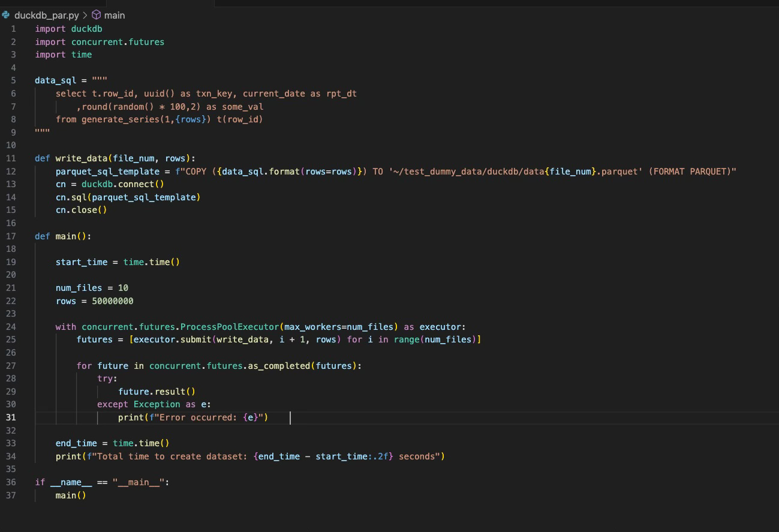Screen dimensions: 779x532
Task: Click 'future.result()' on line 29
Action: [157, 392]
